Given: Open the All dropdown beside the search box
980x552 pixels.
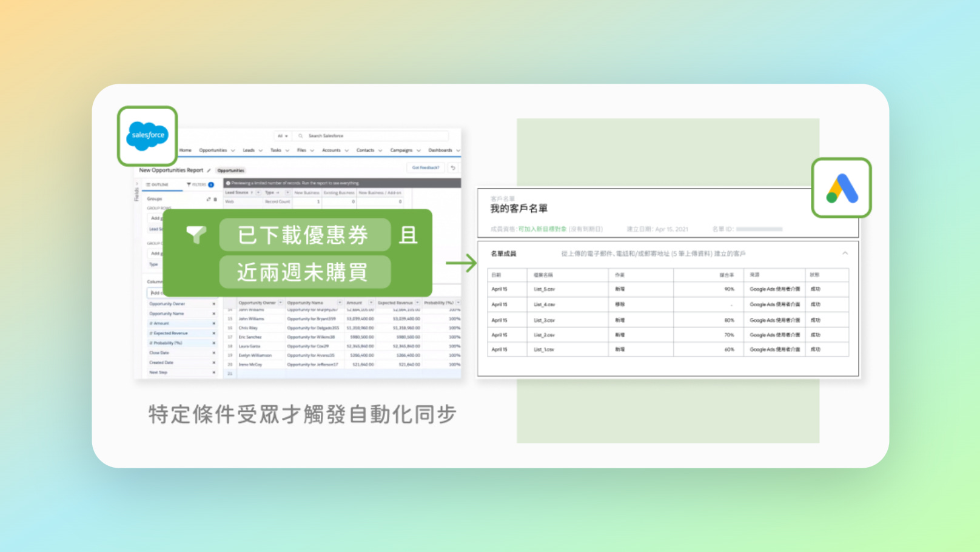Looking at the screenshot, I should (x=283, y=136).
